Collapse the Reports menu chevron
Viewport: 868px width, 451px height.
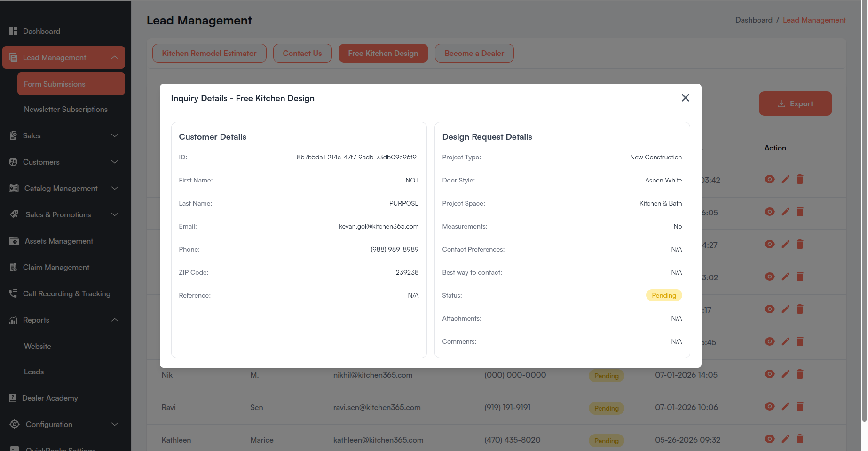115,320
